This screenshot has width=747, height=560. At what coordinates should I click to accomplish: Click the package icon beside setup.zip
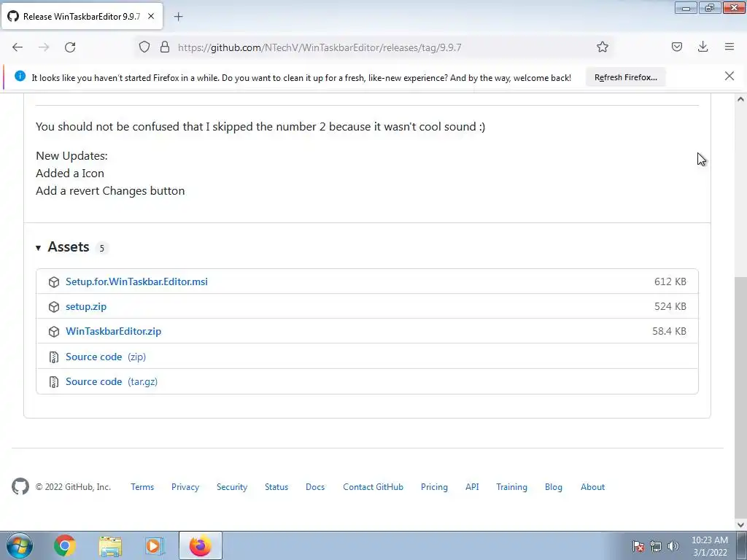pyautogui.click(x=54, y=307)
